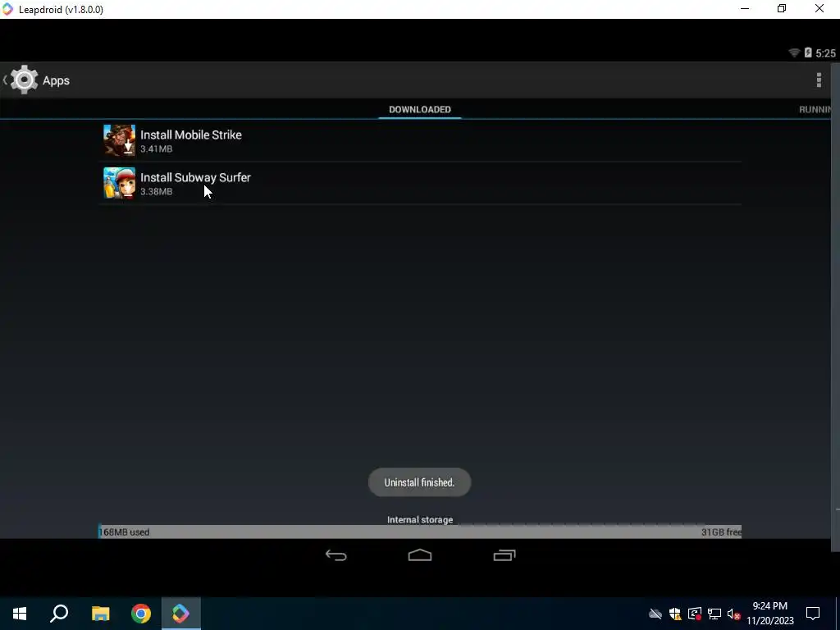Open Windows taskbar search
This screenshot has height=630, width=840.
click(x=59, y=614)
